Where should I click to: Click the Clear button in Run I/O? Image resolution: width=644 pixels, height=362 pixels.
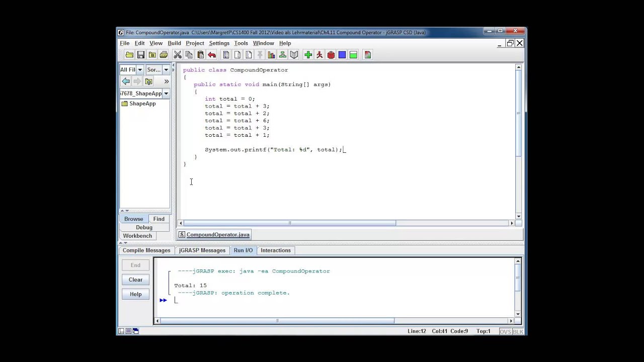pyautogui.click(x=135, y=280)
